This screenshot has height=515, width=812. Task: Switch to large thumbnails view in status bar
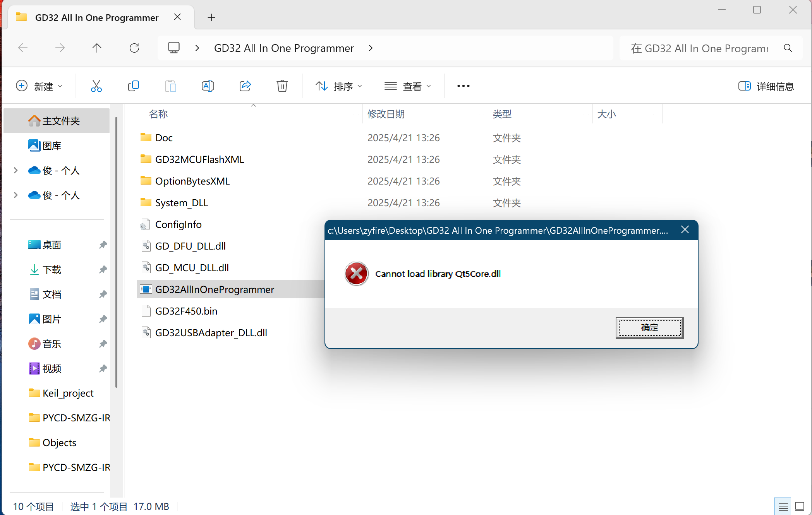pos(800,506)
